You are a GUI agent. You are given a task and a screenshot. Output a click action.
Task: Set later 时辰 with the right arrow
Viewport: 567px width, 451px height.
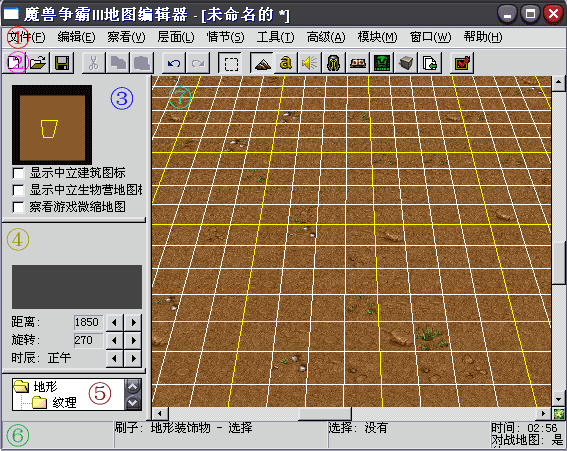pyautogui.click(x=133, y=358)
